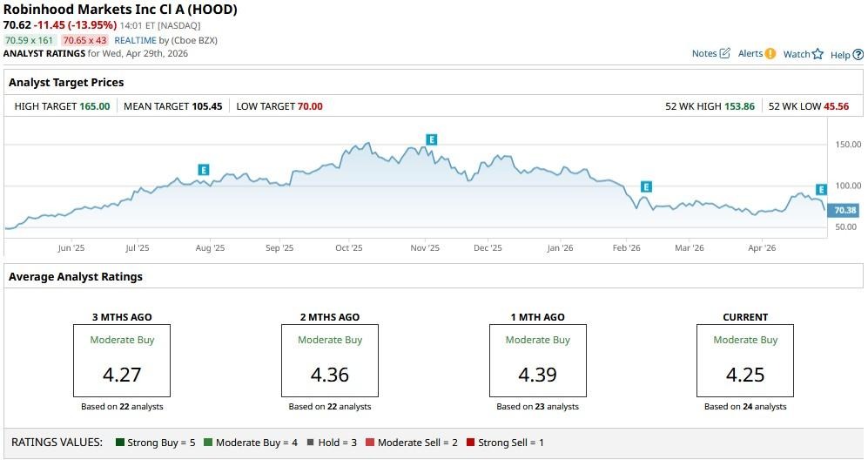
Task: Click the red ask quote 70.65 x 43
Action: click(x=84, y=40)
